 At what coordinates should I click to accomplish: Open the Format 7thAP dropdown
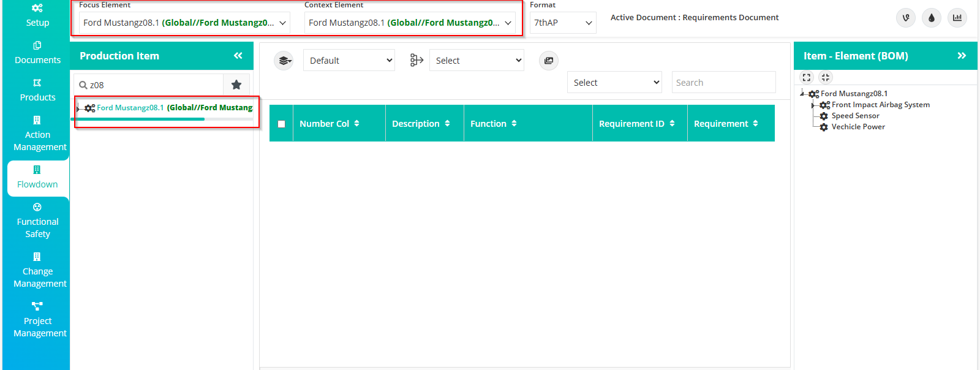563,23
